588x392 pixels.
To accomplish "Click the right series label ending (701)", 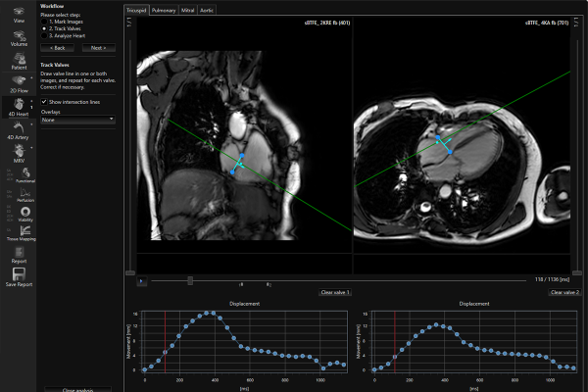I will tap(547, 23).
